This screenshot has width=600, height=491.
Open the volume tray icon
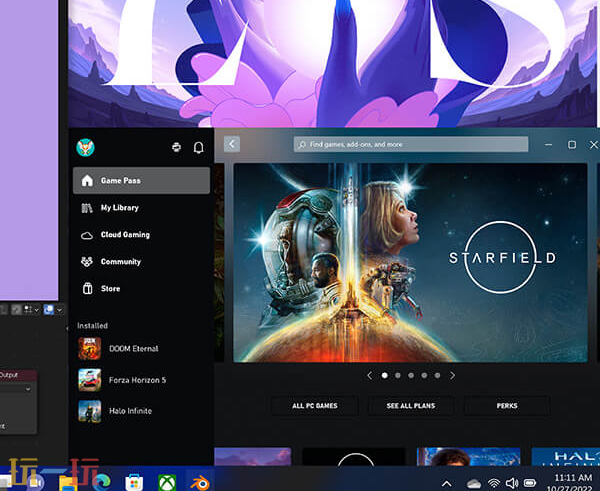pos(512,483)
